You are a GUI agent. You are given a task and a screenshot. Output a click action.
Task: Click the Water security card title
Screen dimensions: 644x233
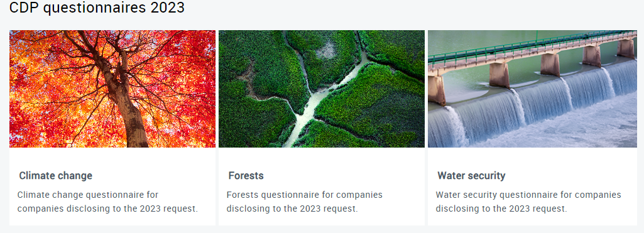pos(471,176)
